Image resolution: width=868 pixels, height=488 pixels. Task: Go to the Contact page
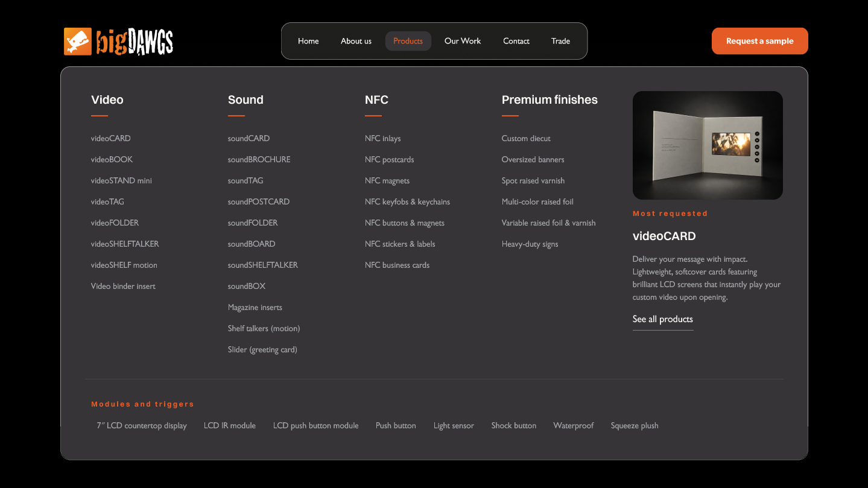point(516,41)
